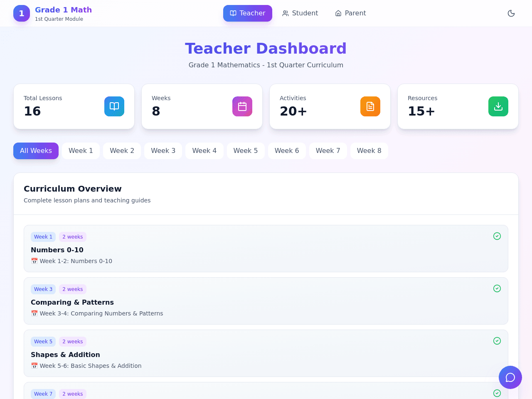The image size is (532, 399).
Task: Click the check icon on Comparing & Patterns
Action: coord(497,288)
